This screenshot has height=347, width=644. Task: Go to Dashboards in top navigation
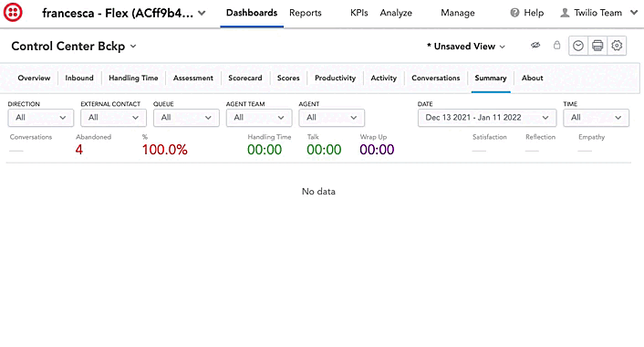[x=252, y=13]
